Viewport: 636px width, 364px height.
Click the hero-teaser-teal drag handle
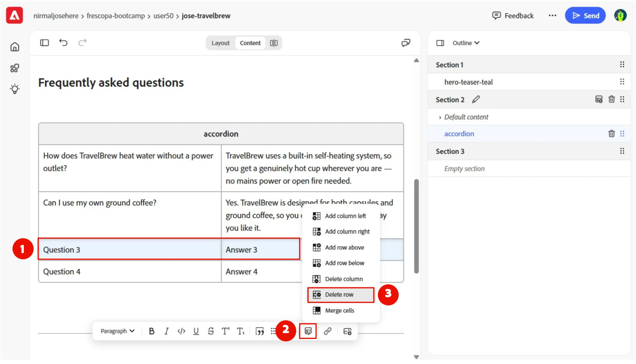[x=622, y=82]
